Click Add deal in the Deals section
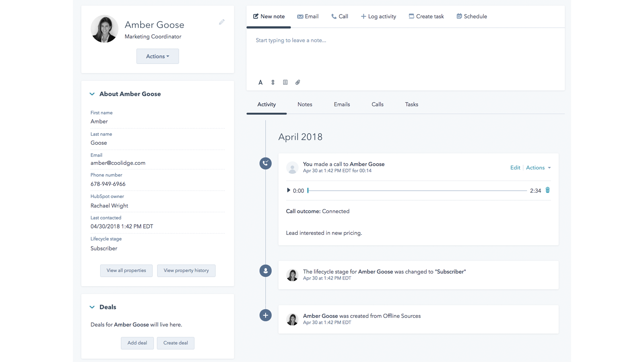 point(137,343)
